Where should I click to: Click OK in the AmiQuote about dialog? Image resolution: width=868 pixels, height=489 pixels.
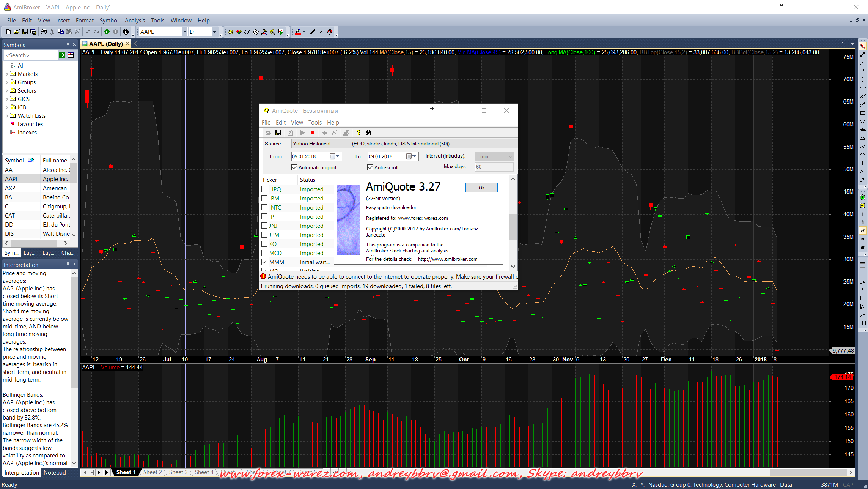tap(481, 188)
